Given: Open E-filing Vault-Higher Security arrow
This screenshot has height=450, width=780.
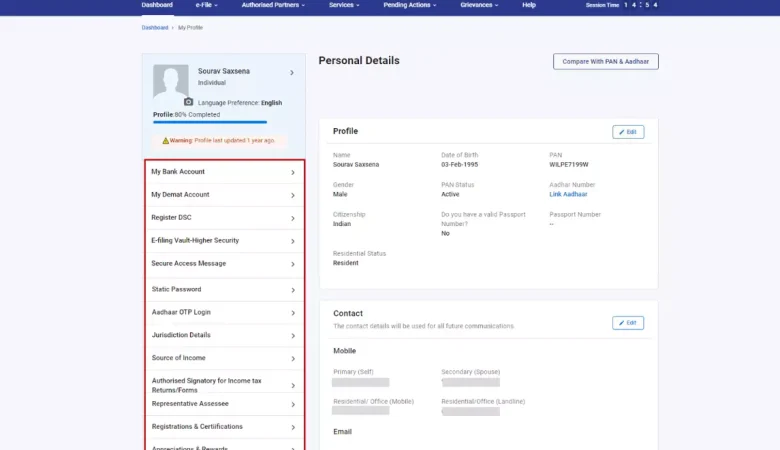Looking at the screenshot, I should pyautogui.click(x=292, y=241).
